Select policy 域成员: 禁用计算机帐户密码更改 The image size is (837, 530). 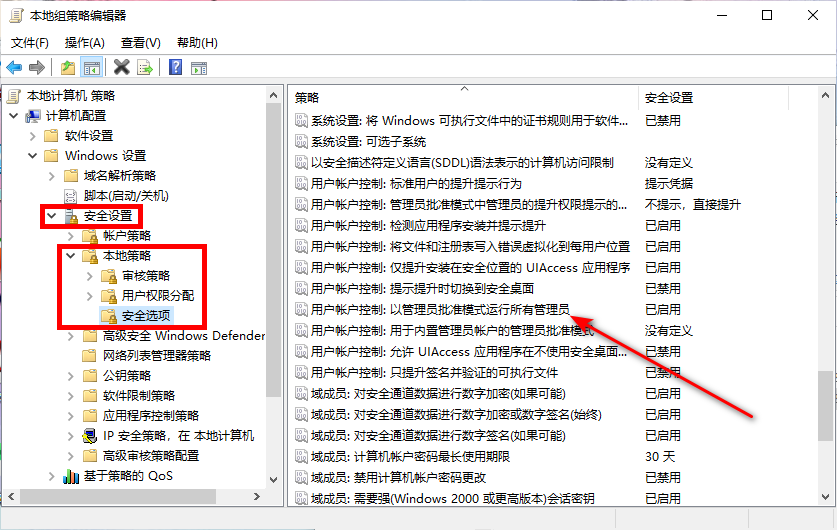click(x=398, y=478)
